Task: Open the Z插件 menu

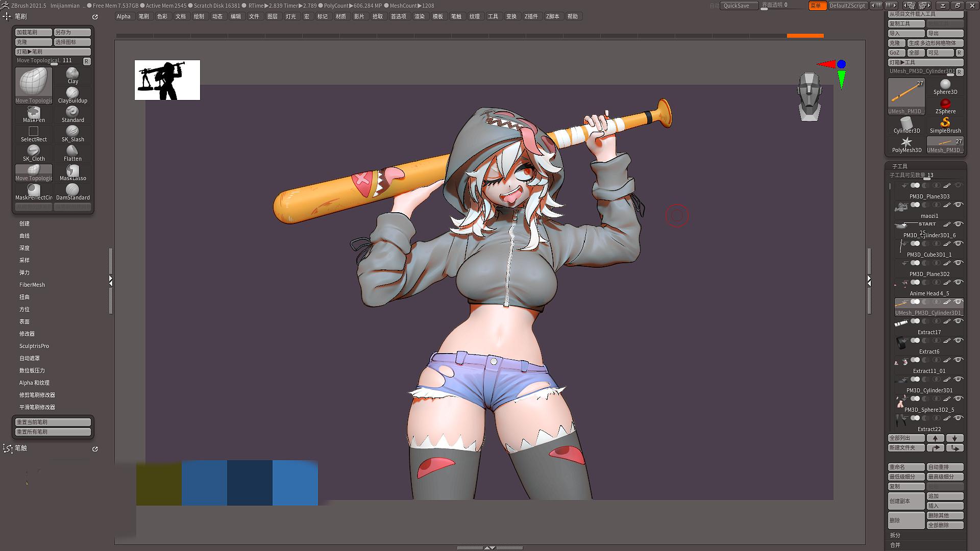Action: [531, 16]
